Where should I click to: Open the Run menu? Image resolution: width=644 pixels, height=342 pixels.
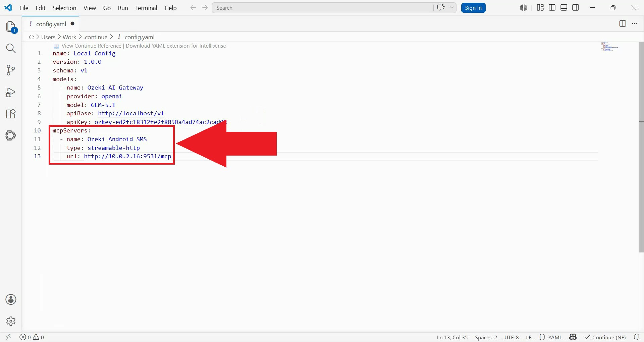click(x=123, y=8)
